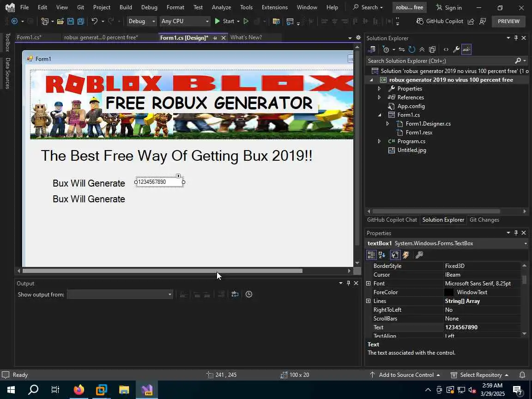Click the Pending Changes Filter clock icon
532x399 pixels.
pyautogui.click(x=386, y=49)
